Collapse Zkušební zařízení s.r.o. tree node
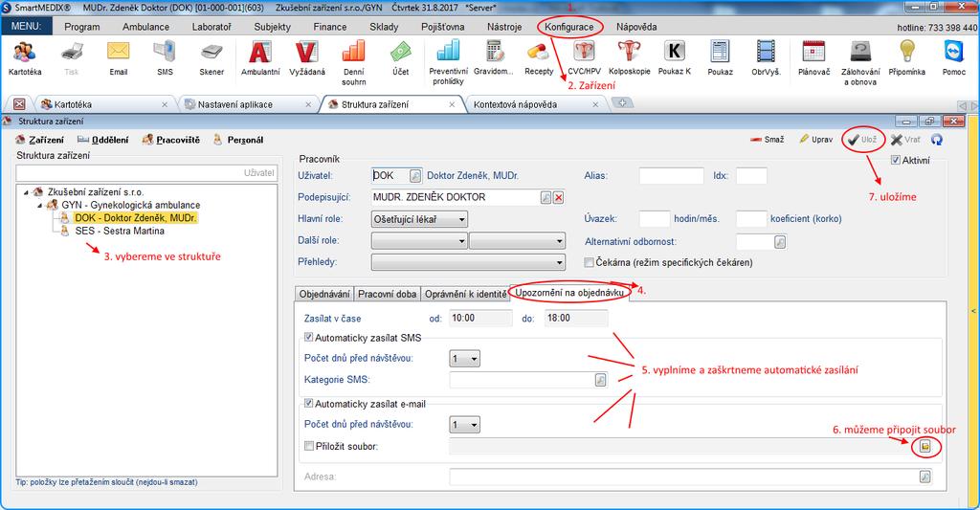Screen dimensions: 980x510 [26, 192]
